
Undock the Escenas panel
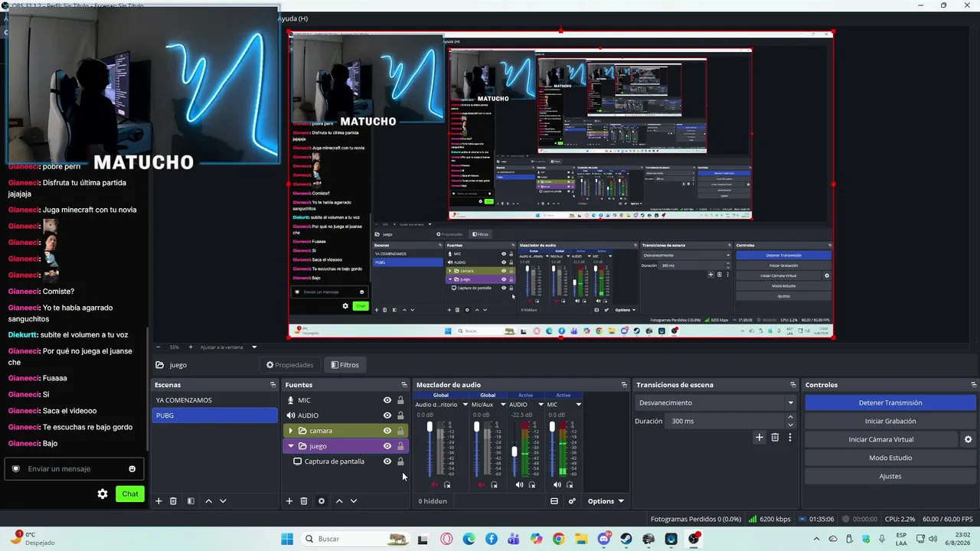click(x=273, y=385)
